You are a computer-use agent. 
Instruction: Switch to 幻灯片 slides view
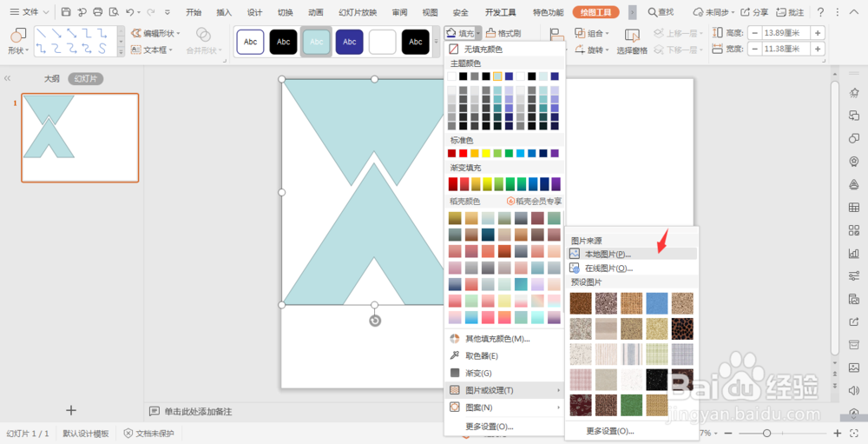[x=86, y=79]
